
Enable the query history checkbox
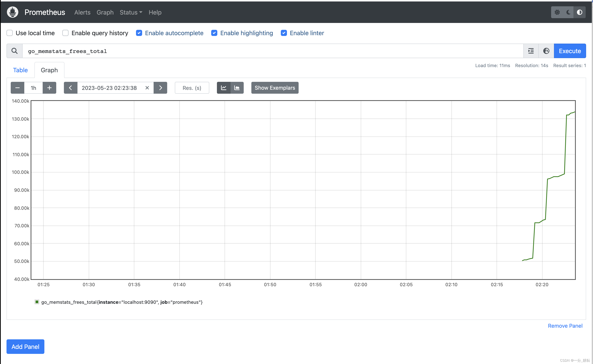pos(65,33)
